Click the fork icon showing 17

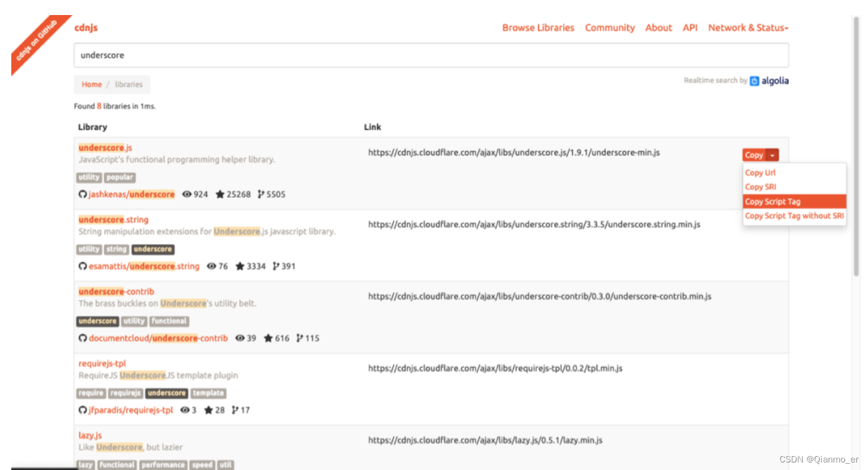235,410
